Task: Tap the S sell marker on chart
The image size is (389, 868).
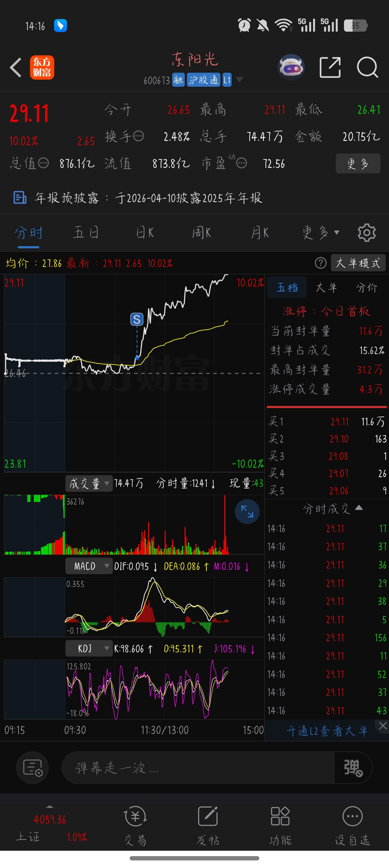Action: (137, 319)
